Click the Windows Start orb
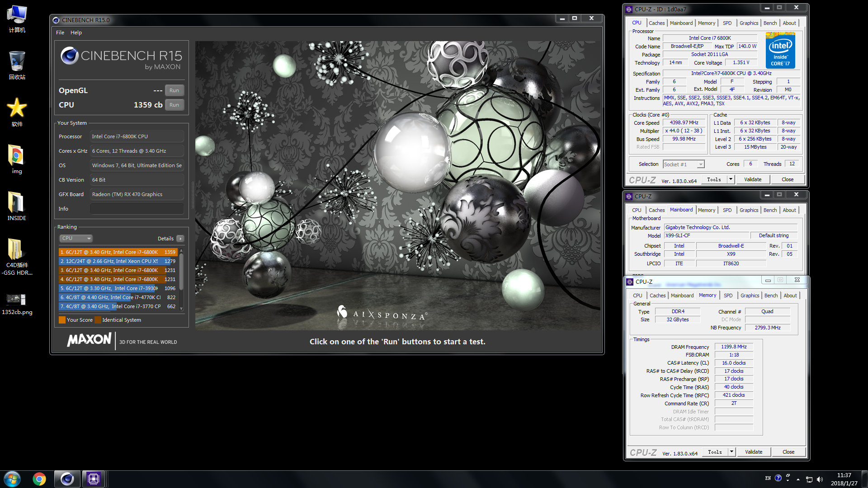Image resolution: width=868 pixels, height=488 pixels. (x=12, y=479)
